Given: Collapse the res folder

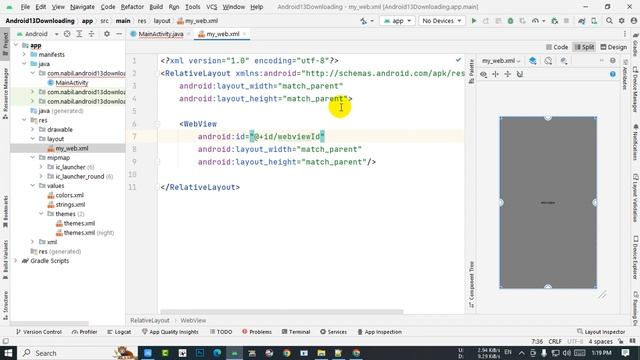Looking at the screenshot, I should (x=24, y=120).
